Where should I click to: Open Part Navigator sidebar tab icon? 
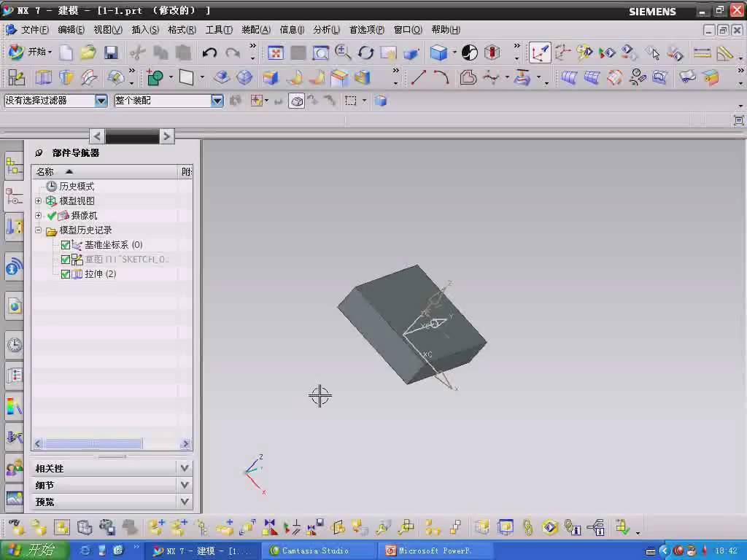pos(14,195)
